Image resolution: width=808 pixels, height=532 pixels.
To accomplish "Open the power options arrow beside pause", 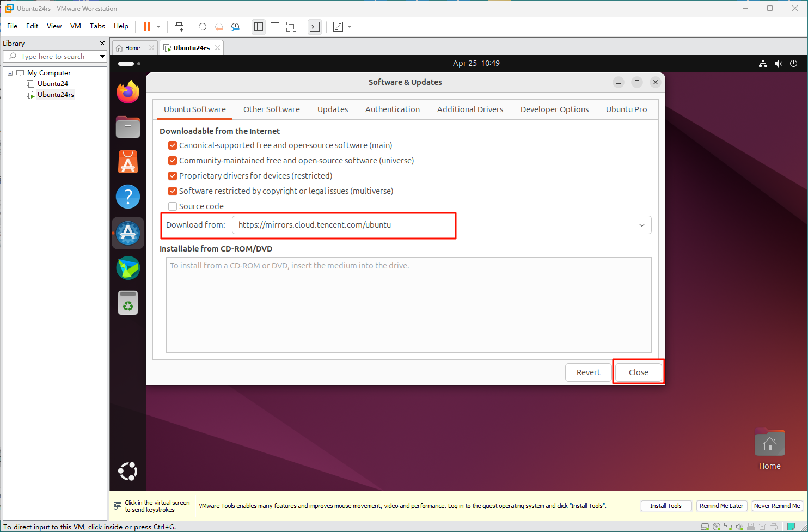I will [158, 26].
